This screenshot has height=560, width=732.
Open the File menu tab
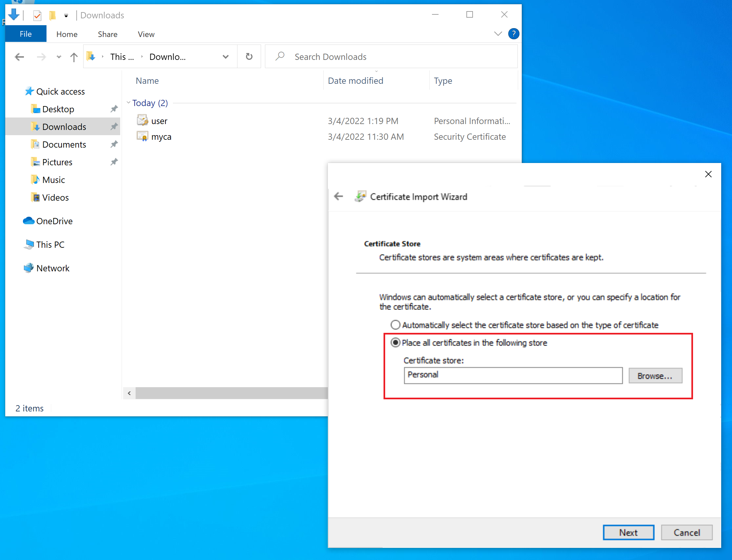(x=26, y=34)
